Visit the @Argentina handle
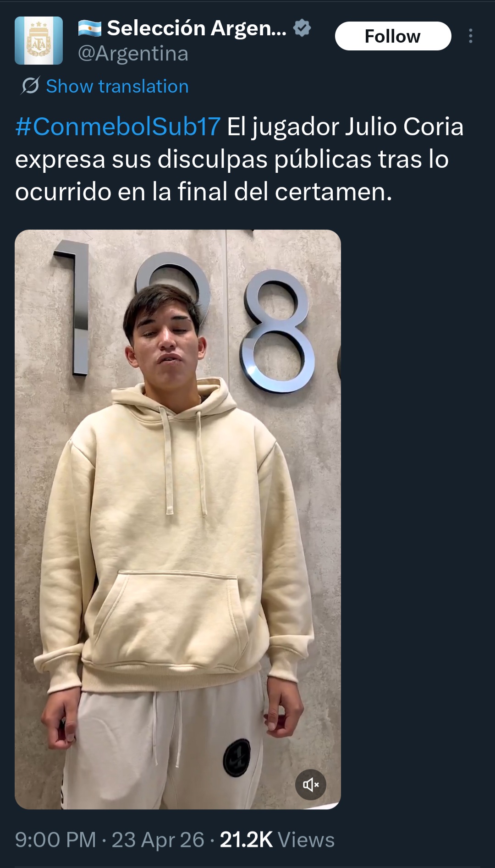This screenshot has width=495, height=868. point(133,54)
